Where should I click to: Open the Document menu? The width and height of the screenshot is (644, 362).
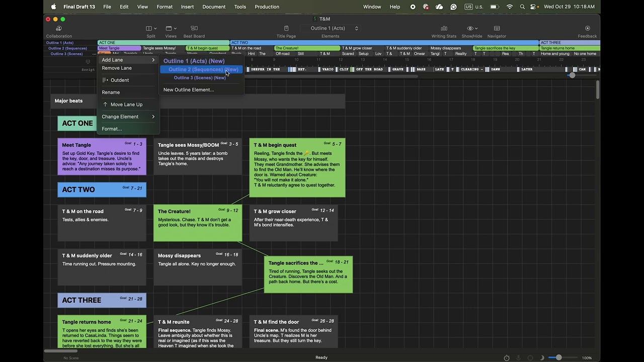[x=214, y=7]
